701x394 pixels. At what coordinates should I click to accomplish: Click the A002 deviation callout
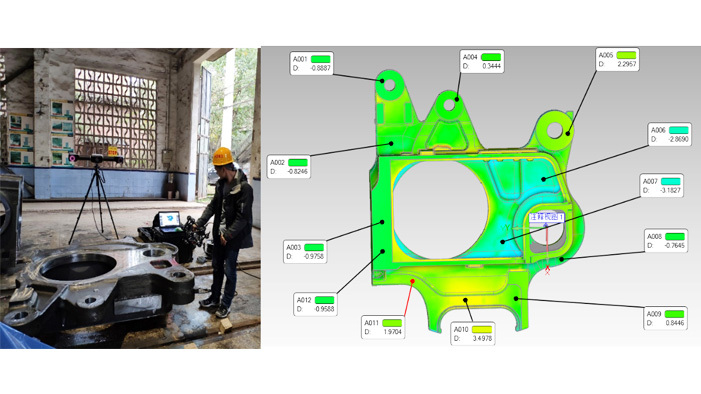click(289, 166)
